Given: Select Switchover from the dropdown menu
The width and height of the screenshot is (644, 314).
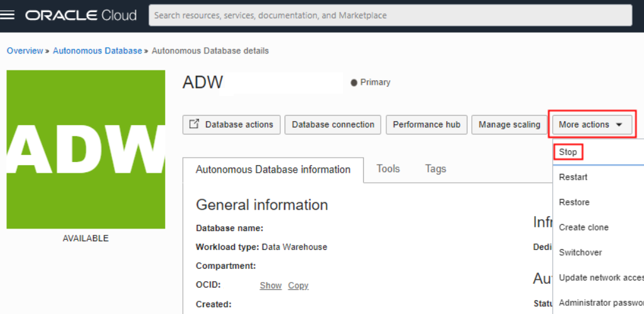Looking at the screenshot, I should pyautogui.click(x=581, y=252).
